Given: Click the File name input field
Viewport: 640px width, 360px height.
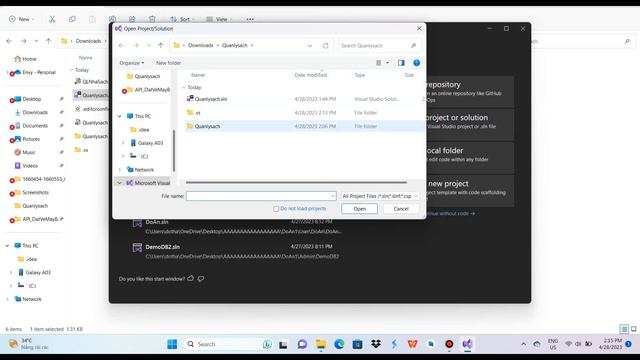Looking at the screenshot, I should coord(261,196).
